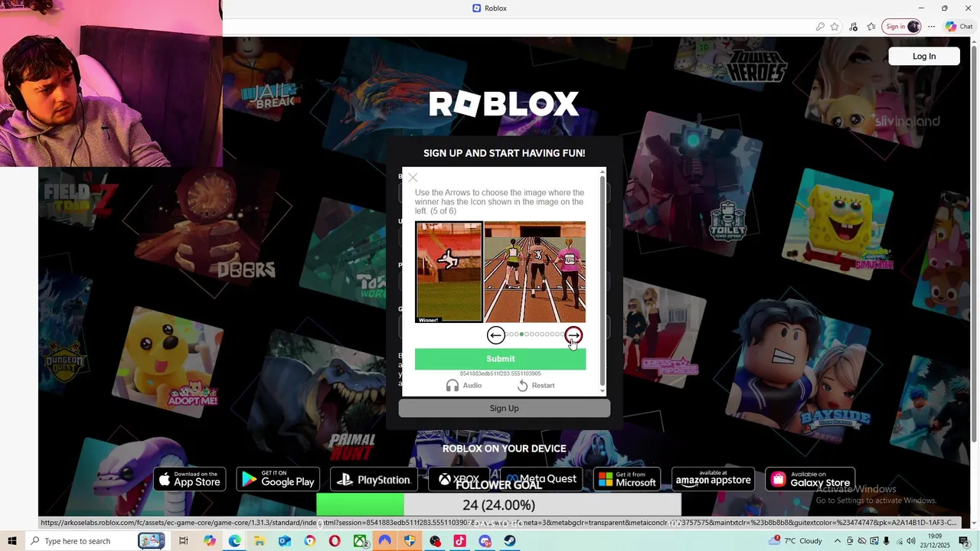Click the right arrow in the captcha
The width and height of the screenshot is (980, 551).
(573, 334)
